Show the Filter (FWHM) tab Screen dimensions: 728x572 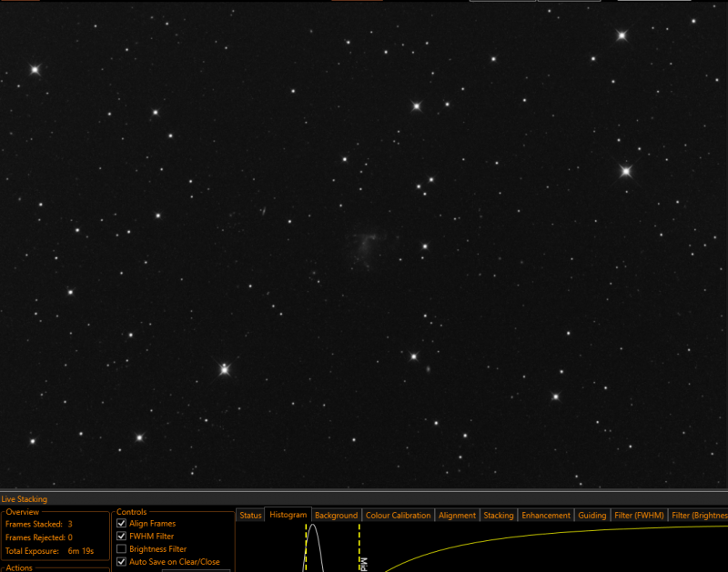639,515
